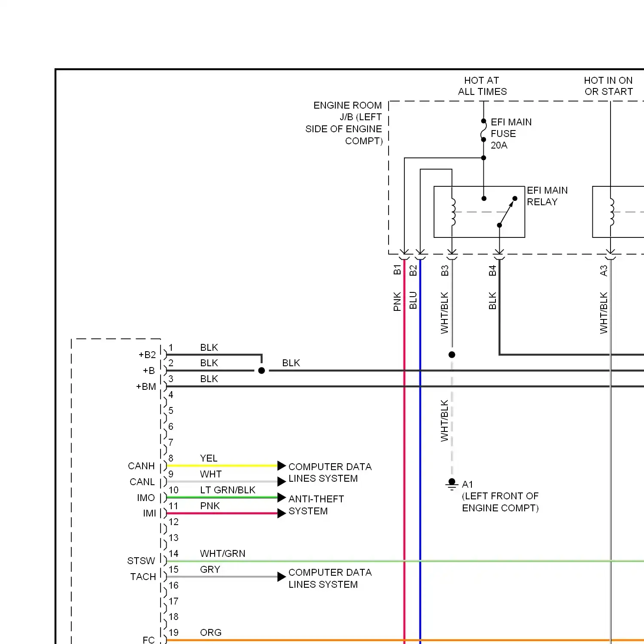
Task: Click the WHT/BLK label beside the B3 pin
Action: pyautogui.click(x=445, y=313)
